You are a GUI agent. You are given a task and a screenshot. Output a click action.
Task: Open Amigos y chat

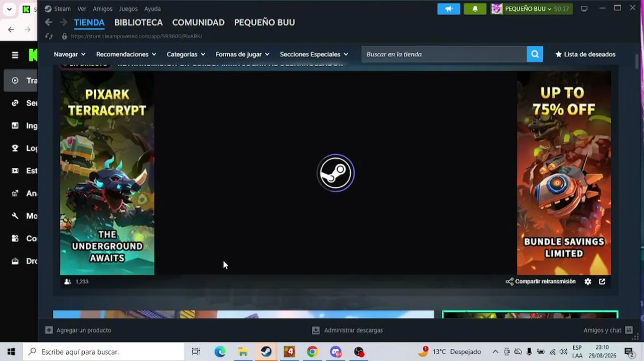[608, 330]
